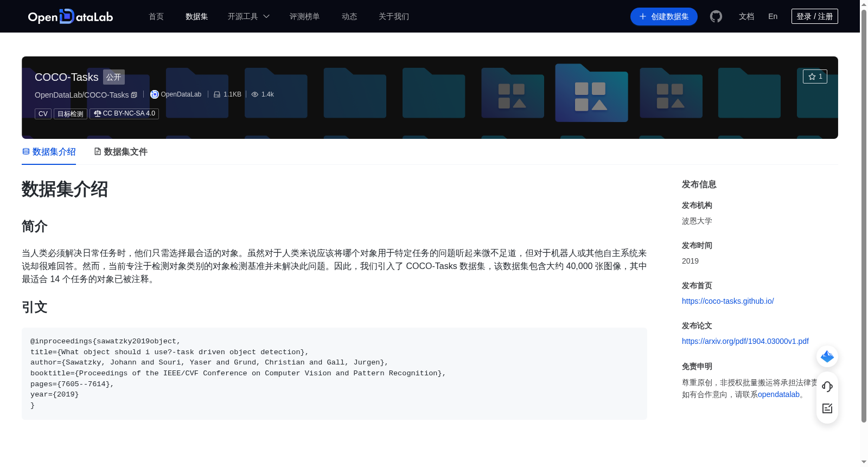Viewport: 868px width, 467px height.
Task: Click the CC BY-NC-SA 4.0 license tag
Action: 124,114
